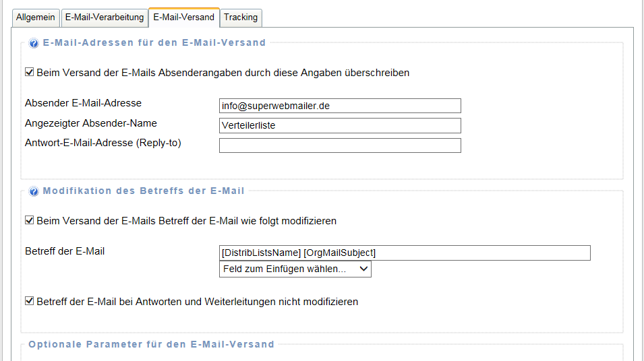
Task: Click the 'Optionale Parameter für den E-Mail-Versand' heading
Action: point(152,344)
